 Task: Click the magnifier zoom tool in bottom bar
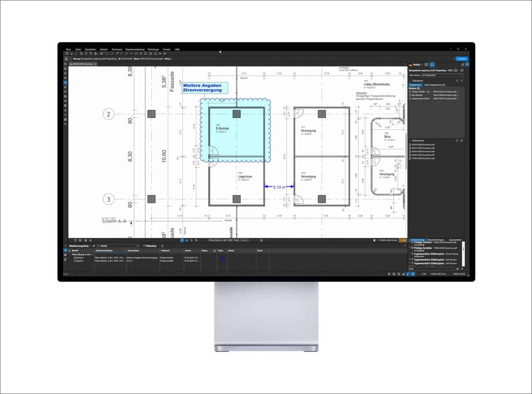[x=196, y=240]
